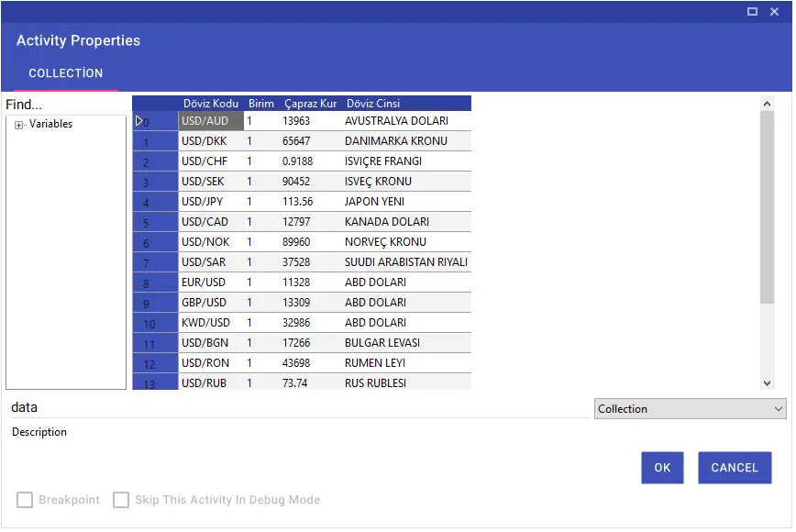Screen dimensions: 796x532
Task: Click the data name field
Action: 300,409
